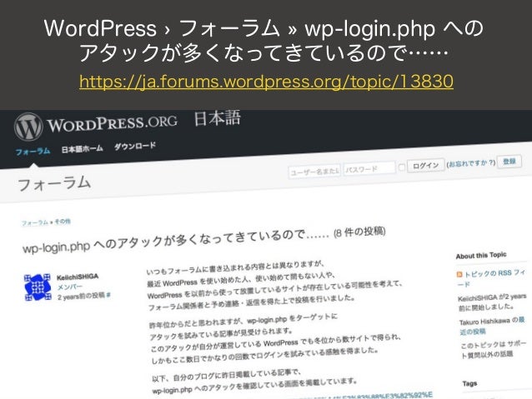The height and width of the screenshot is (399, 532).
Task: Click the メンバー role label
Action: click(69, 287)
